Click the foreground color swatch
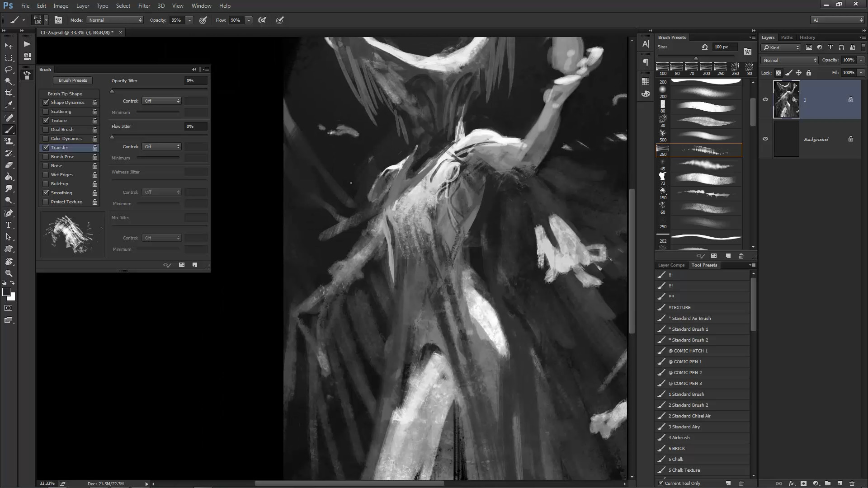The width and height of the screenshot is (868, 488). point(6,292)
